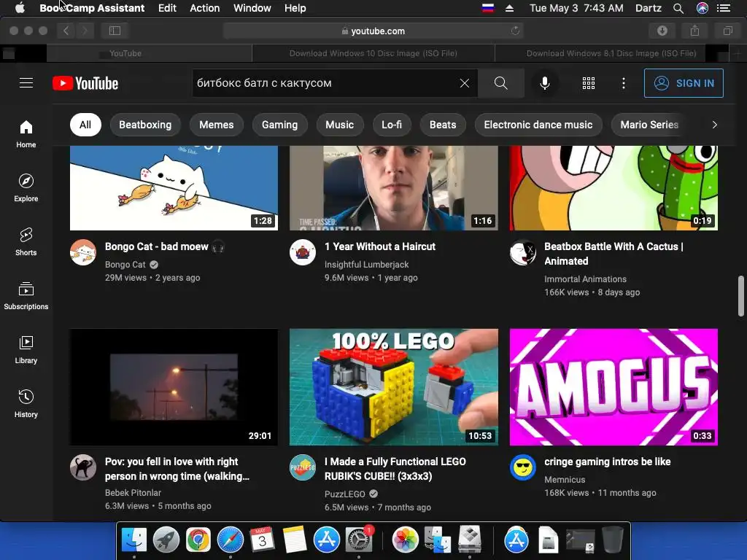Open the Action menu in menu bar
The height and width of the screenshot is (560, 747).
[x=205, y=8]
